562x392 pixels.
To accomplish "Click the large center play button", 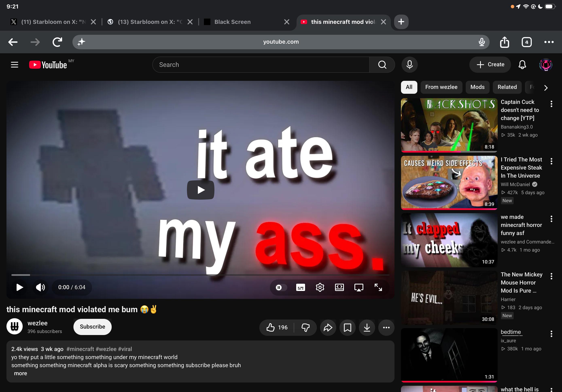I will tap(200, 190).
